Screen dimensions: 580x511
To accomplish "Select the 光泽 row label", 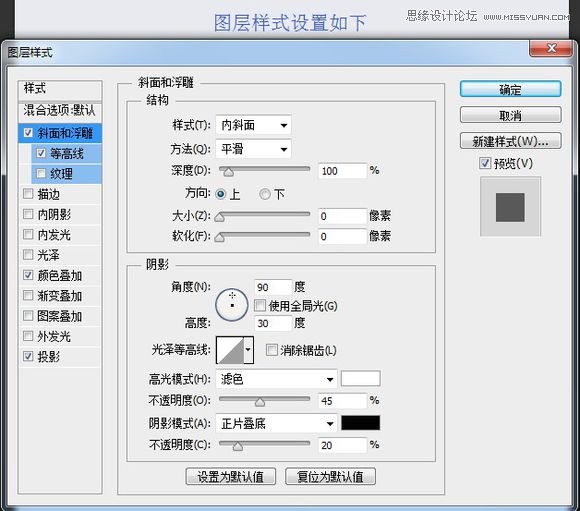I will point(48,255).
